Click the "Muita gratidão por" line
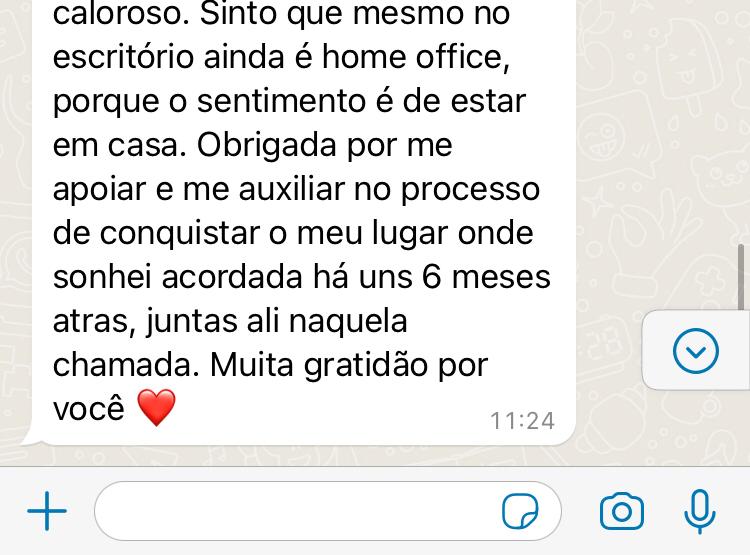This screenshot has height=555, width=750. click(x=349, y=366)
